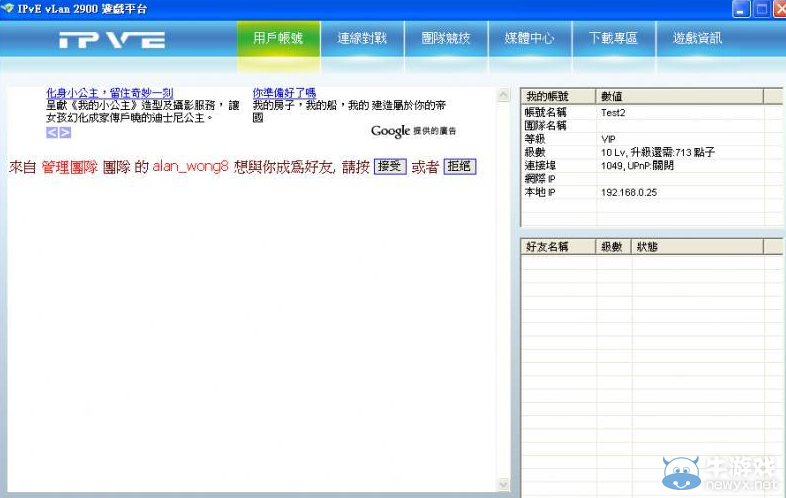Select the 等級 row label
The width and height of the screenshot is (786, 498).
(535, 139)
